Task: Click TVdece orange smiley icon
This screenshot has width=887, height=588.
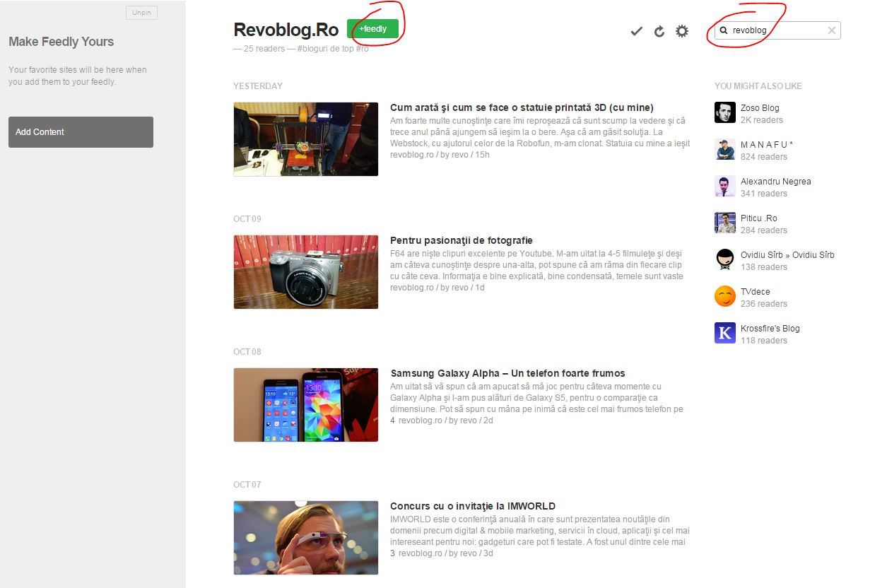Action: [725, 297]
